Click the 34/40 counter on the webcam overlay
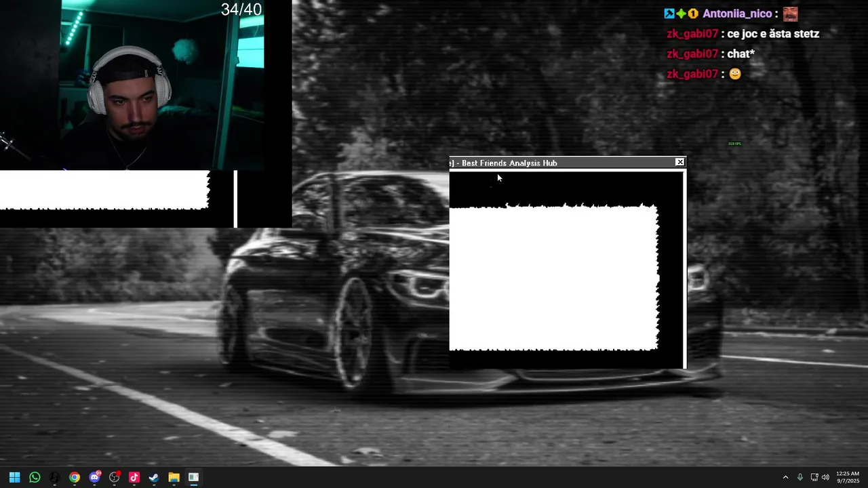The image size is (868, 488). point(241,9)
